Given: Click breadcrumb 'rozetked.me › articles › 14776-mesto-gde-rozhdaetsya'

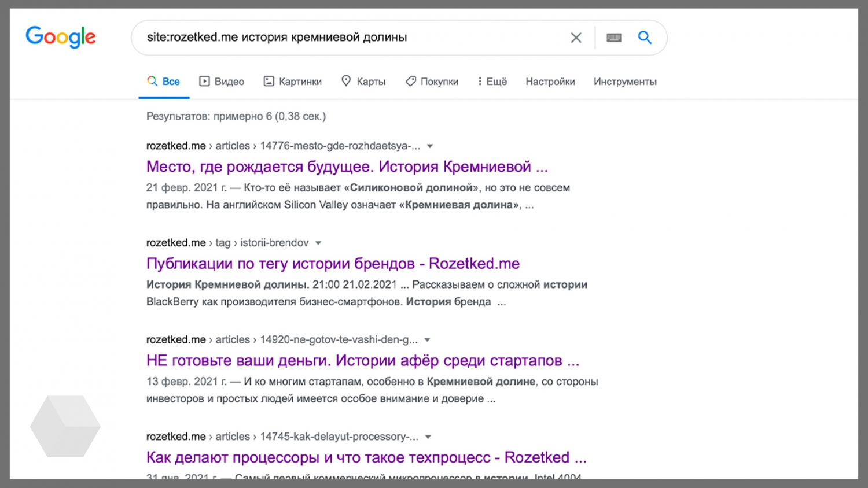Looking at the screenshot, I should coord(283,146).
